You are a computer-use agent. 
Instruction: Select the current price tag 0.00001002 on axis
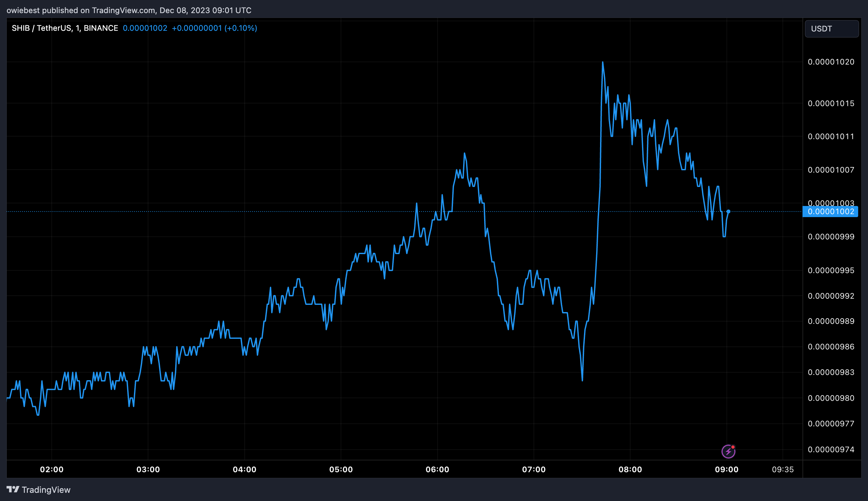pos(830,212)
